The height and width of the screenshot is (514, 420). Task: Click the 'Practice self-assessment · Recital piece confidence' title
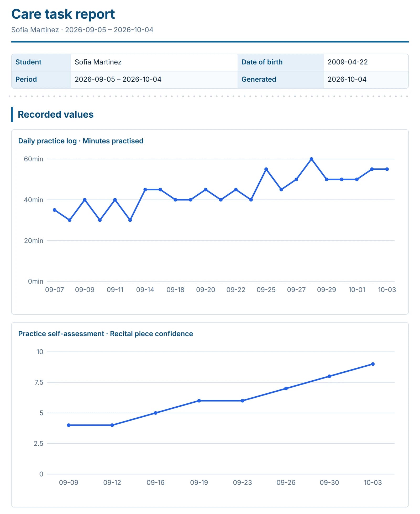click(x=106, y=334)
